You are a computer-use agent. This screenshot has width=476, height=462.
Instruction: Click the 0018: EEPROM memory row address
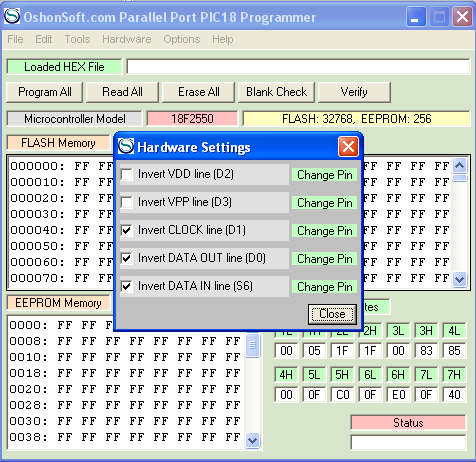[x=29, y=373]
